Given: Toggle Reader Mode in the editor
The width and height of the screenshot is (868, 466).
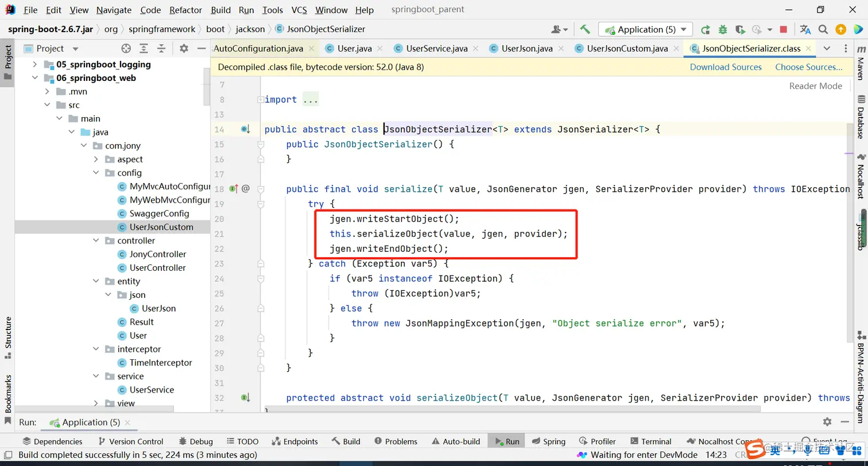Looking at the screenshot, I should coord(816,86).
